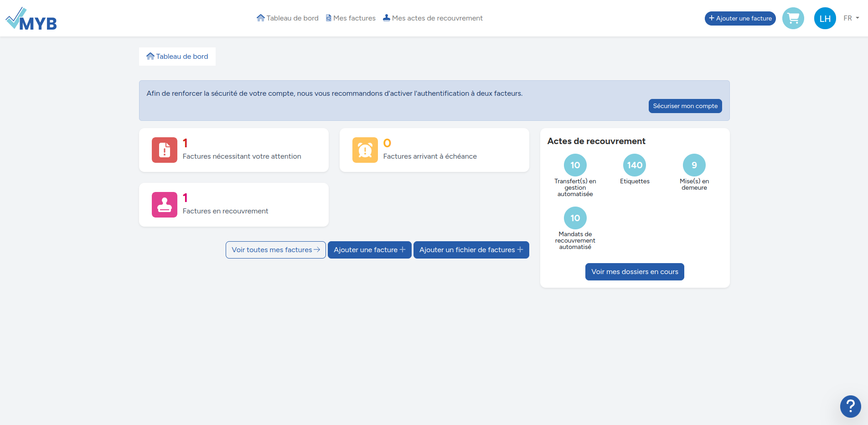Click the 9 Mise(s) en demeure badge
Viewport: 868px width, 425px height.
point(694,165)
